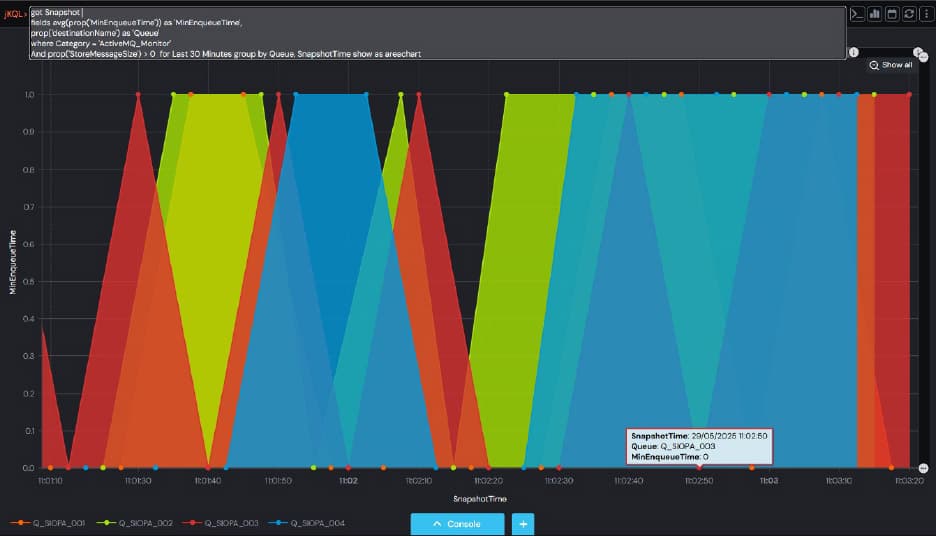The image size is (936, 536).
Task: Open the calendar date picker icon
Action: [x=892, y=14]
